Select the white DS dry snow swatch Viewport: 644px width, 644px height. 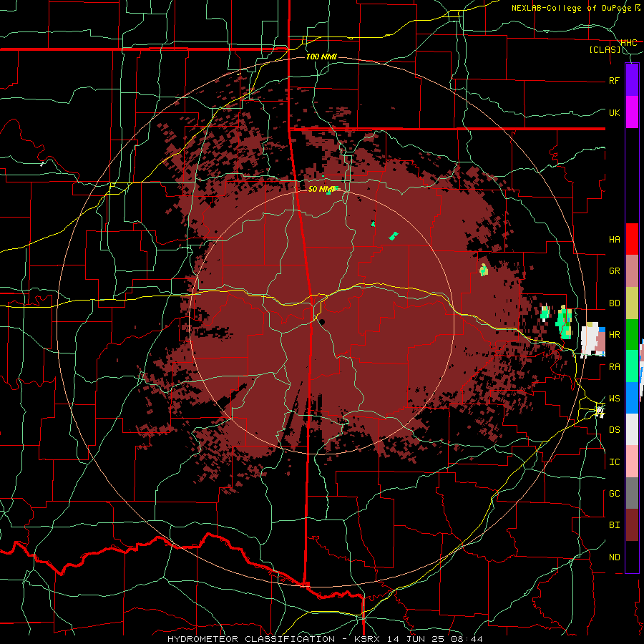point(632,429)
